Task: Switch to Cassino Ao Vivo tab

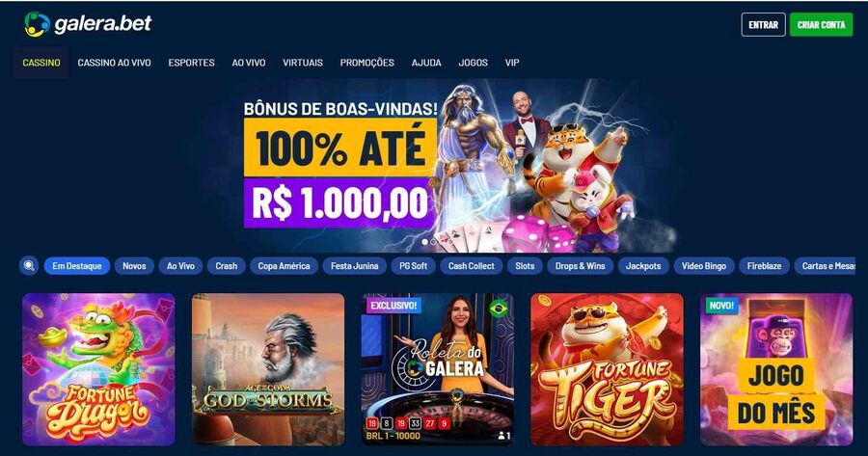Action: point(114,63)
